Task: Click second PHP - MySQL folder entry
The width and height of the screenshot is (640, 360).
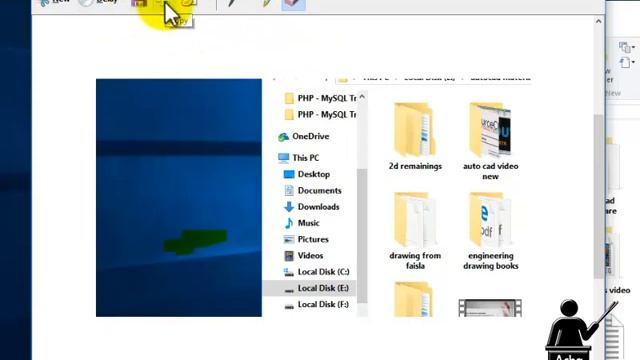Action: click(320, 115)
